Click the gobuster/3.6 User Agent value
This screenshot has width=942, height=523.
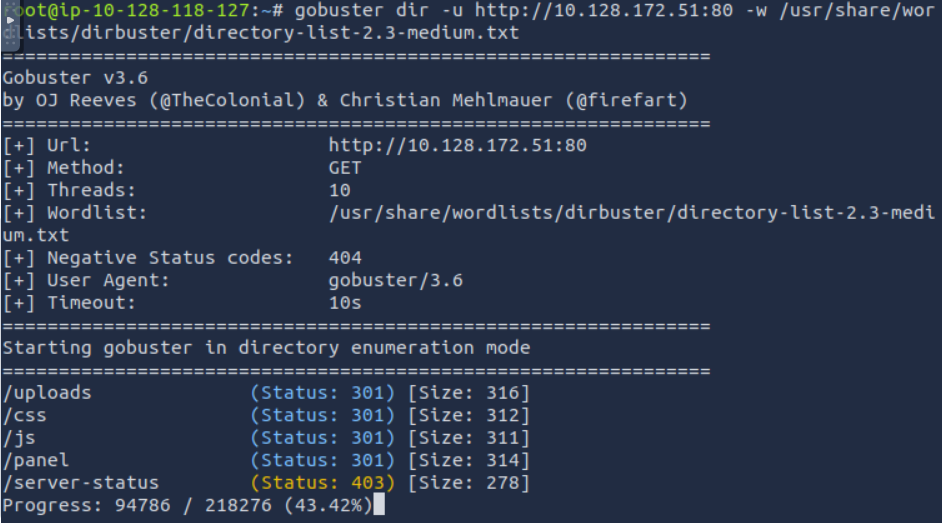[395, 281]
